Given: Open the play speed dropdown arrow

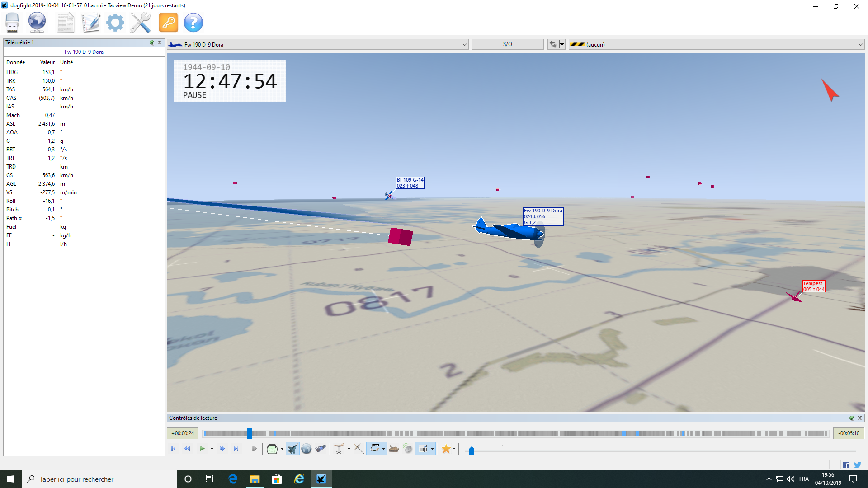Looking at the screenshot, I should 212,449.
